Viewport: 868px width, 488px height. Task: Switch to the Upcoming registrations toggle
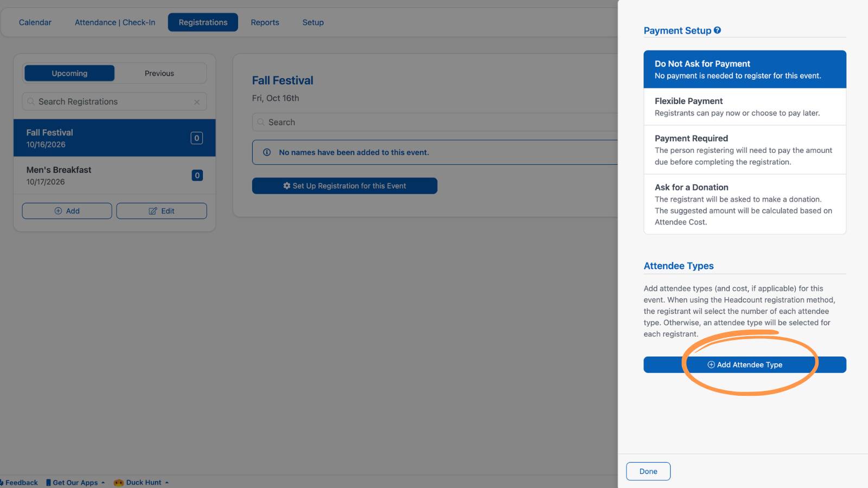tap(69, 73)
